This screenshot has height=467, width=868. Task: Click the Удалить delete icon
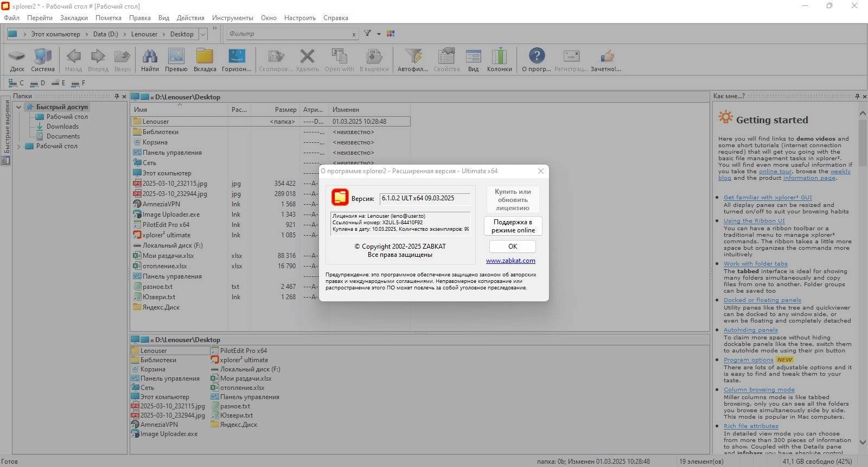coord(307,60)
